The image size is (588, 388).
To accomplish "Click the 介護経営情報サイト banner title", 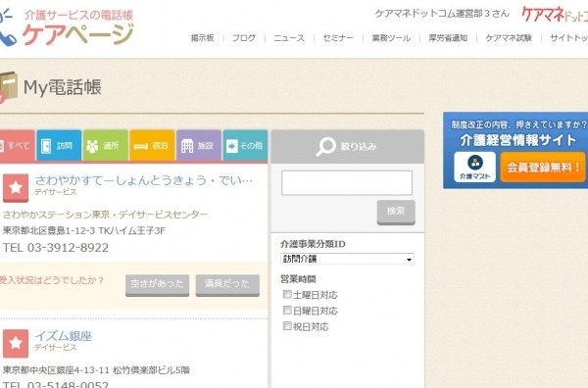I will pos(517,140).
